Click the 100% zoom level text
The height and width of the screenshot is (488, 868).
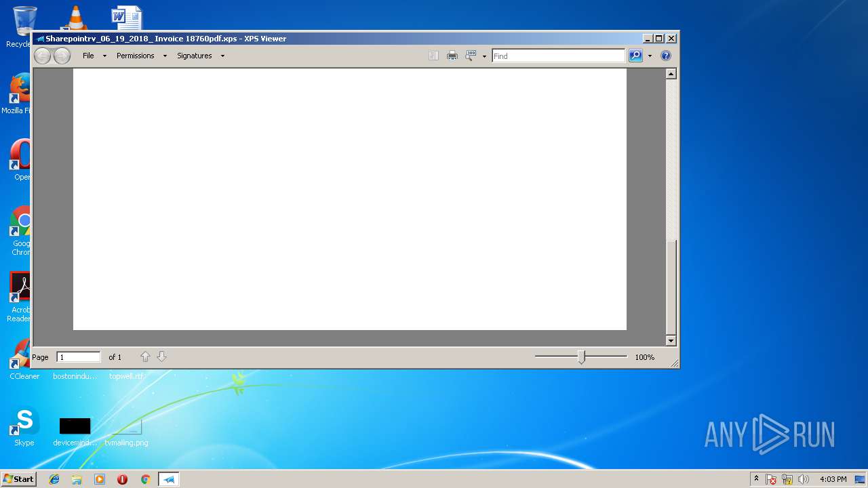click(644, 357)
